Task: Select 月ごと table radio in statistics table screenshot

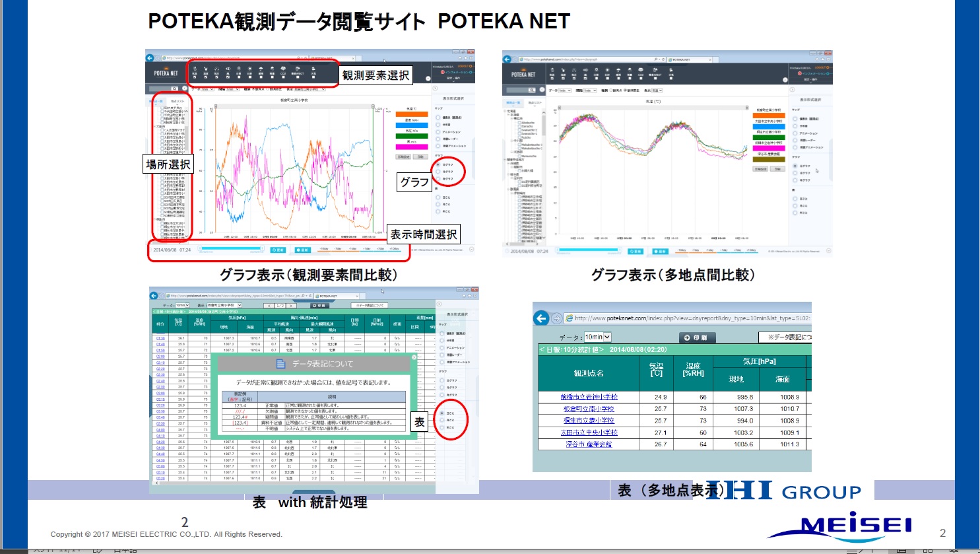Action: 441,420
